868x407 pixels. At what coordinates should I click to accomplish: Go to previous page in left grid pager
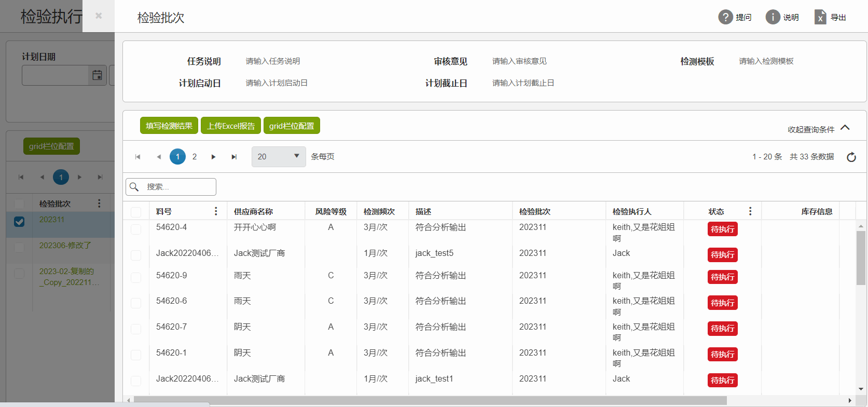coord(42,177)
